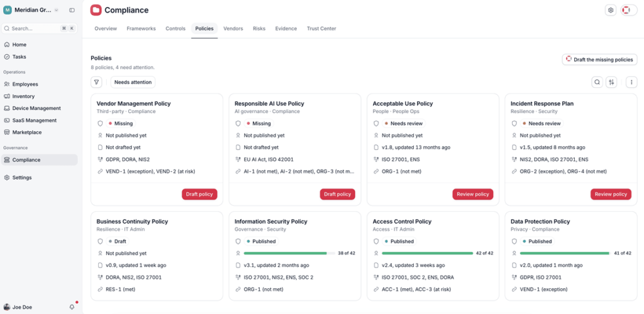The image size is (644, 314).
Task: Click the 38 of 42 progress bar
Action: [x=289, y=253]
